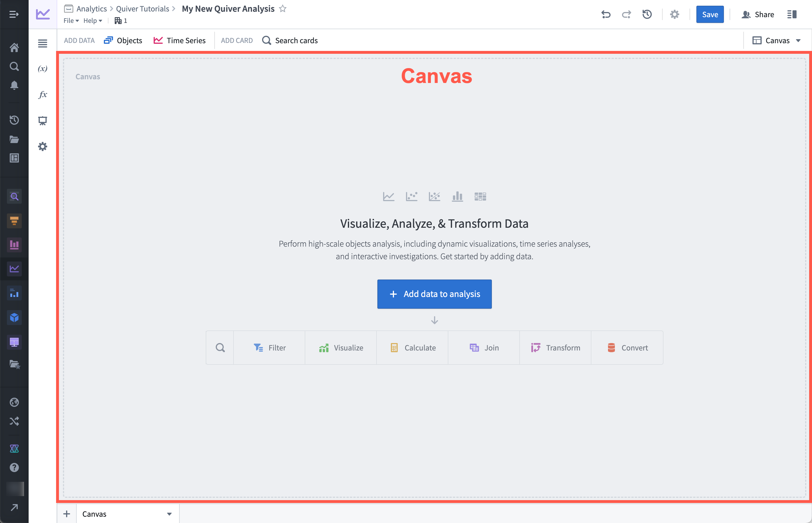Expand the navigation sidebar menu icon
This screenshot has height=523, width=812.
tap(14, 14)
